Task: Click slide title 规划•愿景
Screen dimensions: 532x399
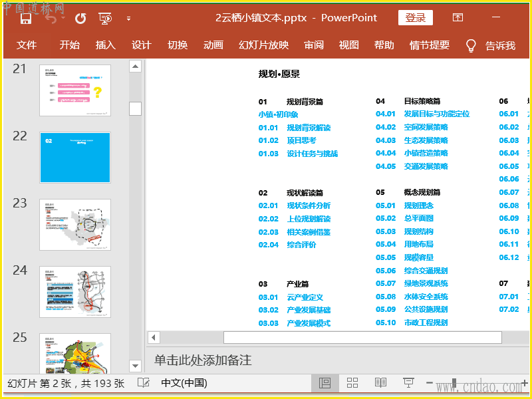Action: click(279, 74)
